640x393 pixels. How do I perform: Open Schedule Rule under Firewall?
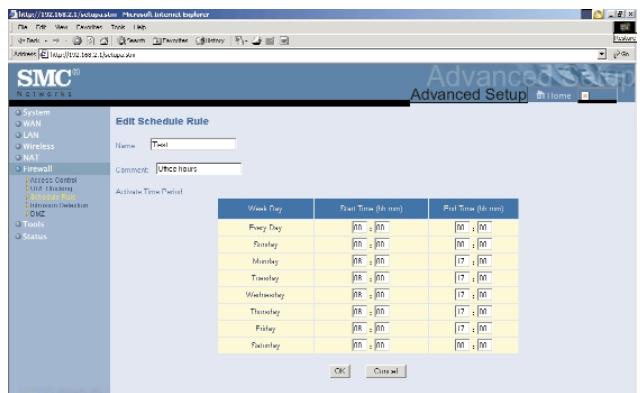point(53,197)
